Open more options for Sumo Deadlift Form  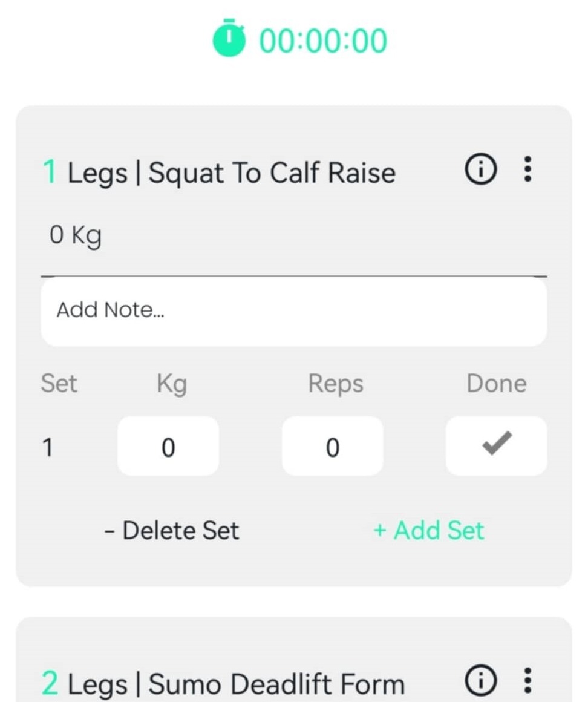tap(528, 681)
